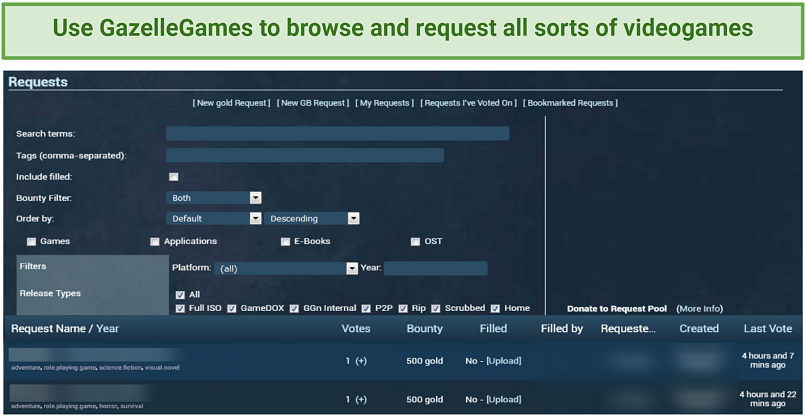Sort by Created column header
Viewport: 806px width, 416px height.
(x=699, y=329)
